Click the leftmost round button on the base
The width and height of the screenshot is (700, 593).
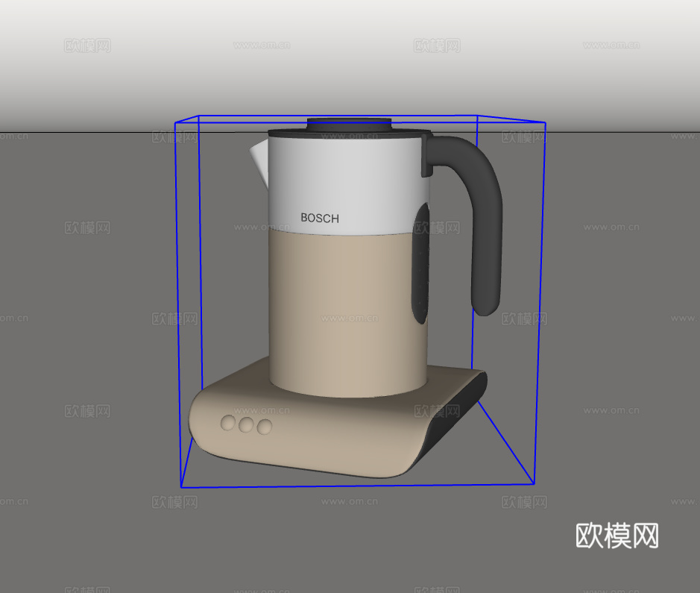point(228,422)
